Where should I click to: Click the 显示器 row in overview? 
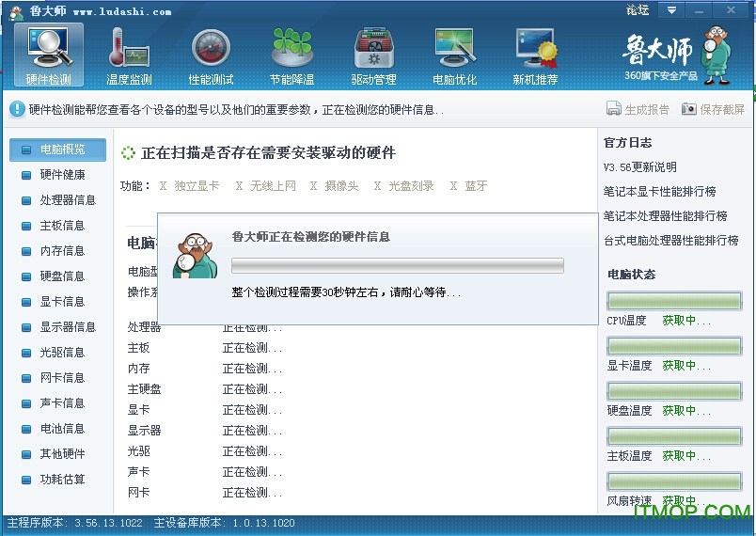(x=205, y=431)
